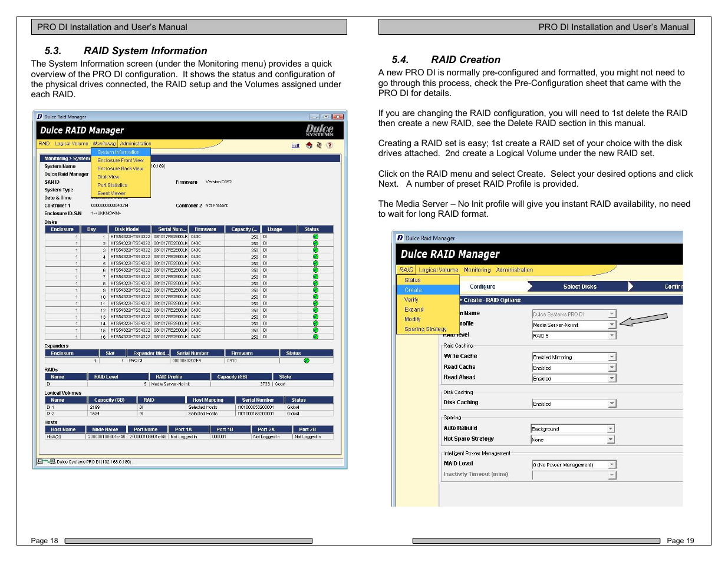Open Write Cache dropdown showing Enabled Mirroring
The width and height of the screenshot is (728, 562).
click(x=574, y=357)
